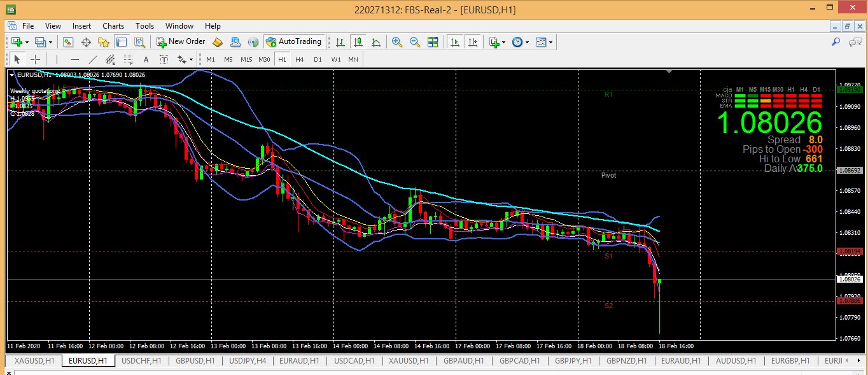This screenshot has height=375, width=868.
Task: Click the search magnifier icon
Action: click(836, 42)
